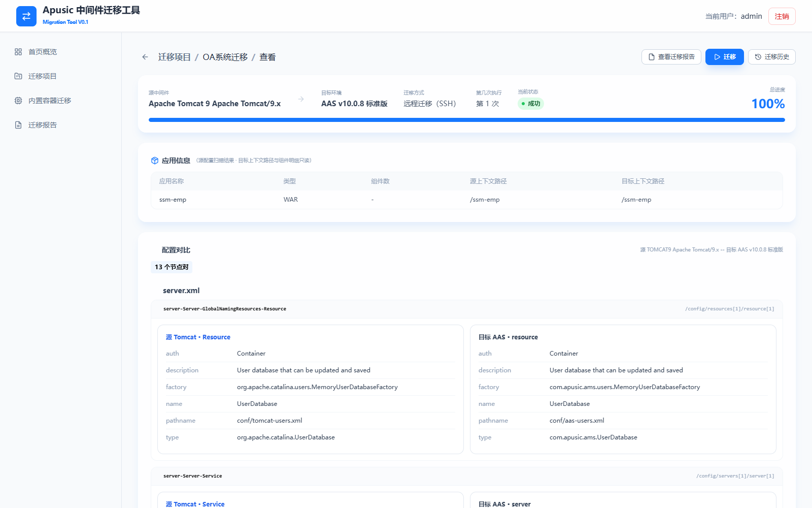Image resolution: width=812 pixels, height=508 pixels.
Task: Click the 迁移项目 folder icon in sidebar
Action: tap(18, 76)
